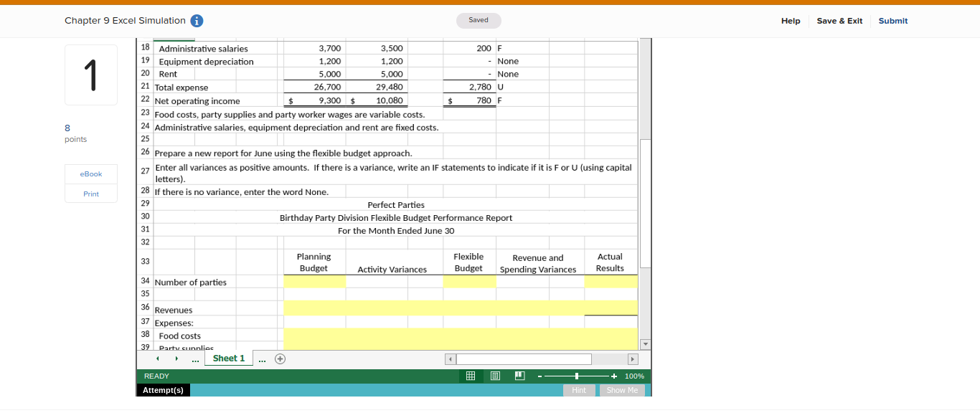Viewport: 980px width, 413px height.
Task: Switch to Page Break Preview icon
Action: tap(519, 376)
